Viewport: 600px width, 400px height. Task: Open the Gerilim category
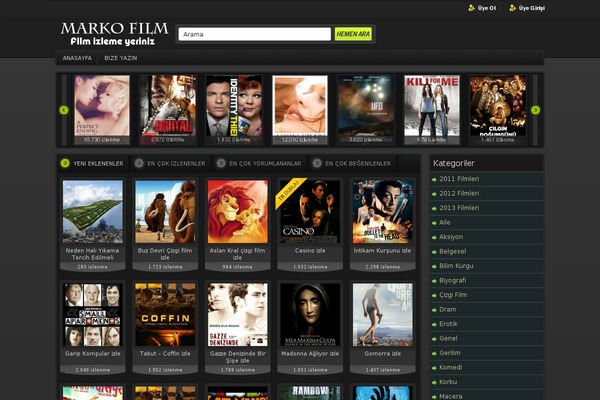450,353
